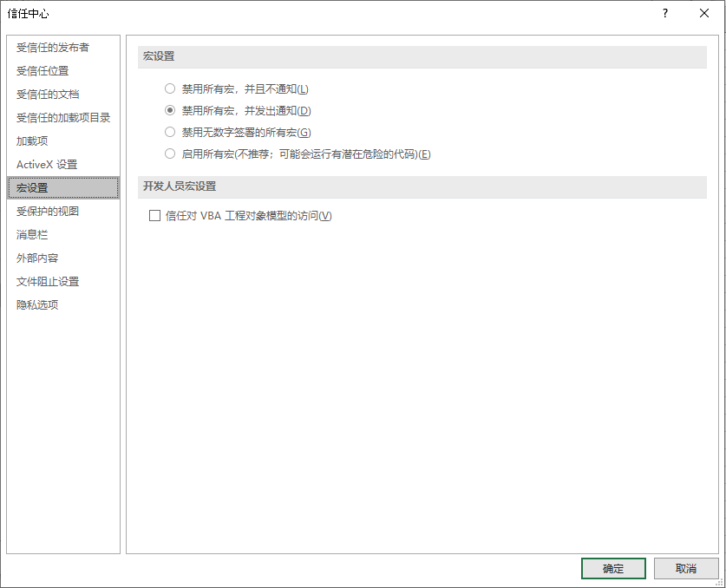This screenshot has width=726, height=588.
Task: Select 启用所有宏(不推荐) radio button
Action: click(x=170, y=154)
